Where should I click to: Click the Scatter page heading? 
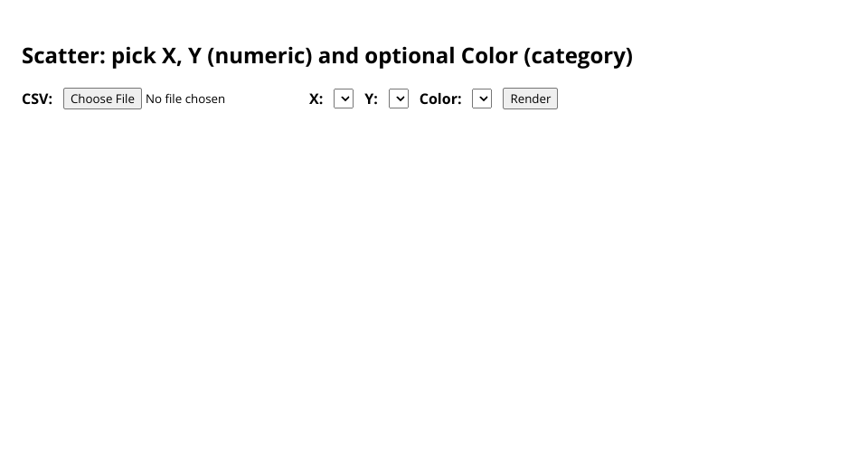point(327,56)
